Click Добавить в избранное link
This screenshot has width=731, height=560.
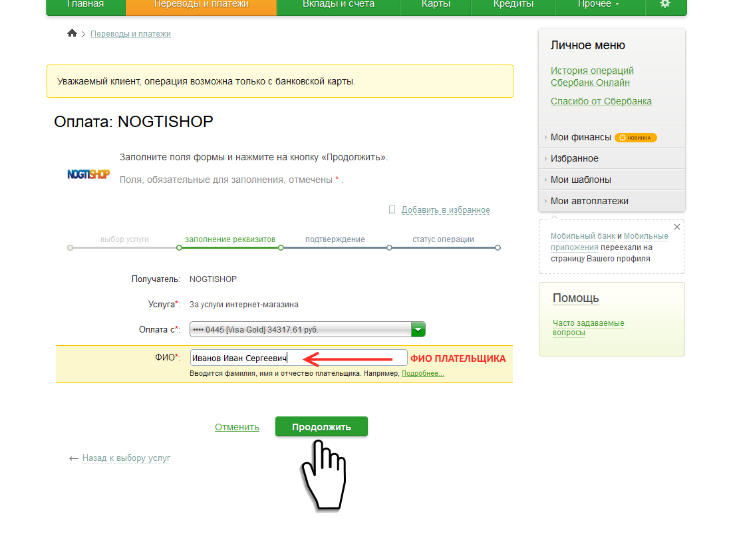click(446, 210)
